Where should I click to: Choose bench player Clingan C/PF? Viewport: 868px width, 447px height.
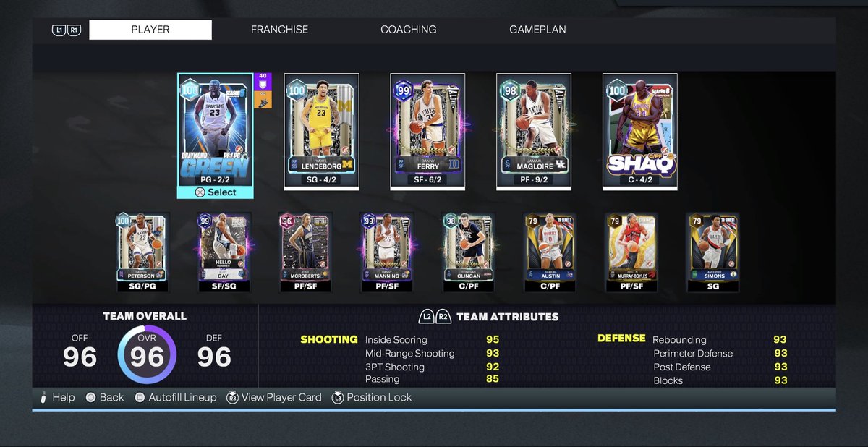click(469, 252)
